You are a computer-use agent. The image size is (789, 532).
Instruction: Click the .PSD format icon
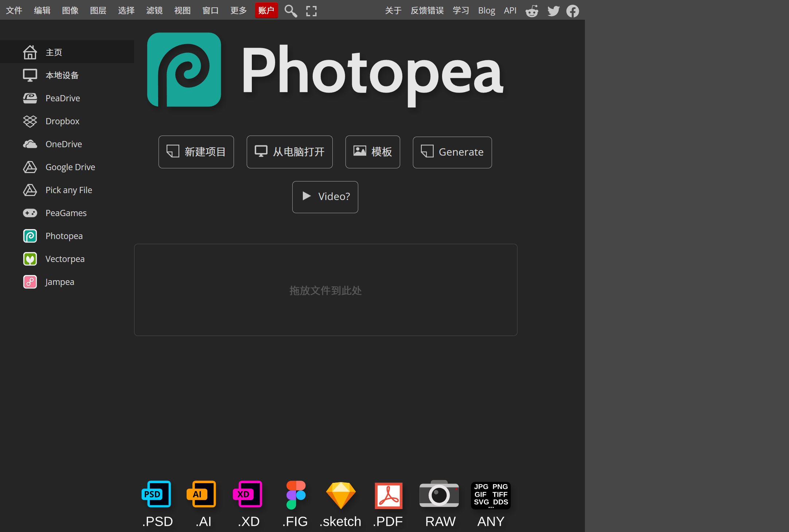157,494
